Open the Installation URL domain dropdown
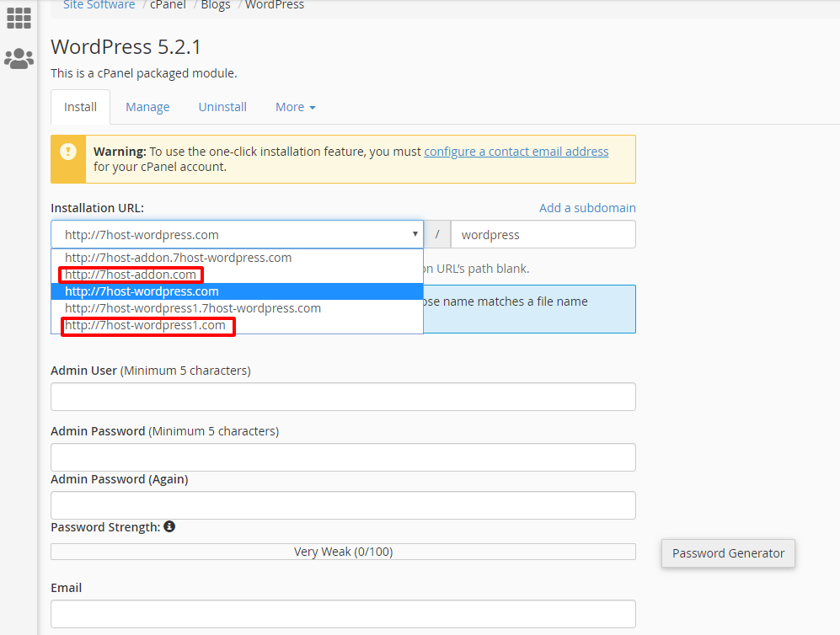The width and height of the screenshot is (840, 635). 238,234
